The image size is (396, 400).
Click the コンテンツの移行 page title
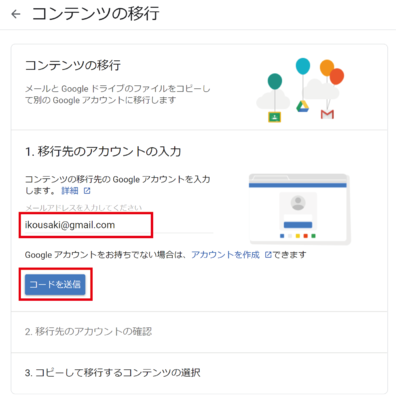pos(96,14)
